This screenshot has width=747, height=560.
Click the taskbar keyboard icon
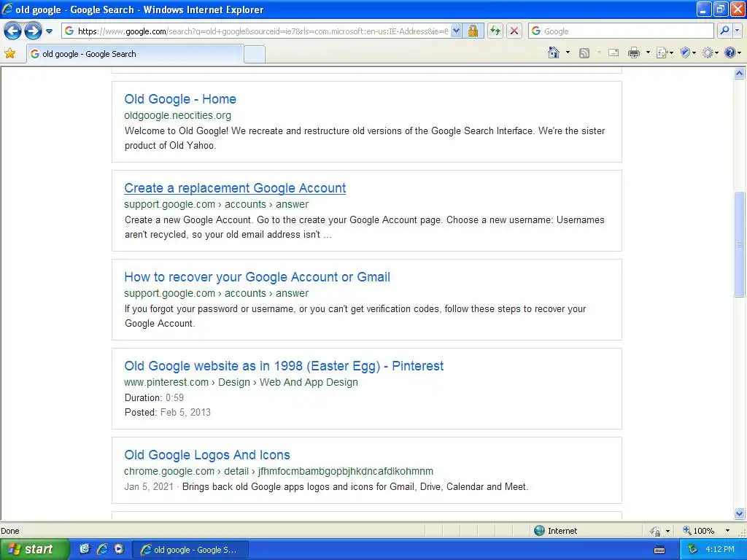pos(659,550)
